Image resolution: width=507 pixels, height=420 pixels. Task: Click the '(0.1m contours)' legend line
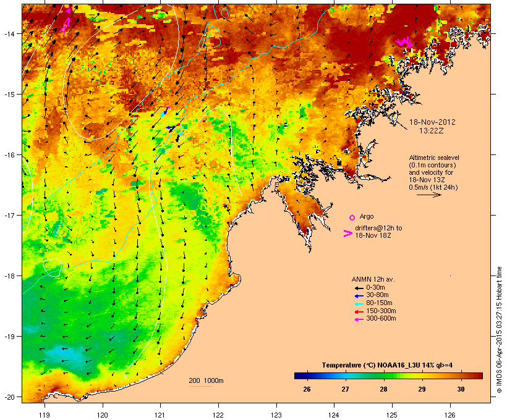[x=432, y=165]
